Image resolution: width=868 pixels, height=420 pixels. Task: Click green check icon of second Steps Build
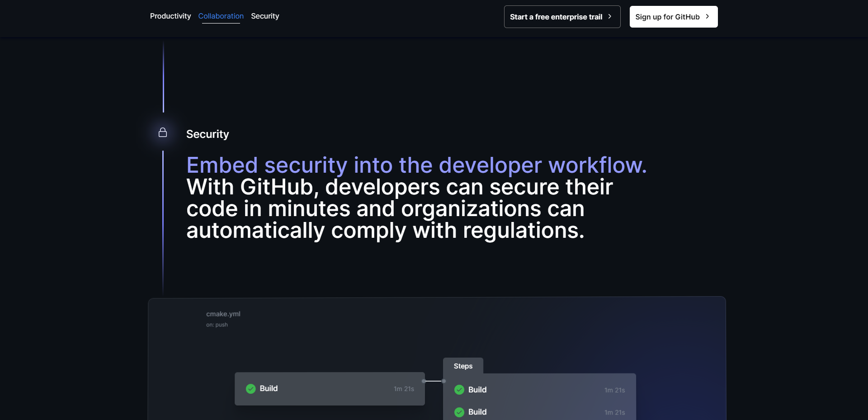pyautogui.click(x=459, y=412)
